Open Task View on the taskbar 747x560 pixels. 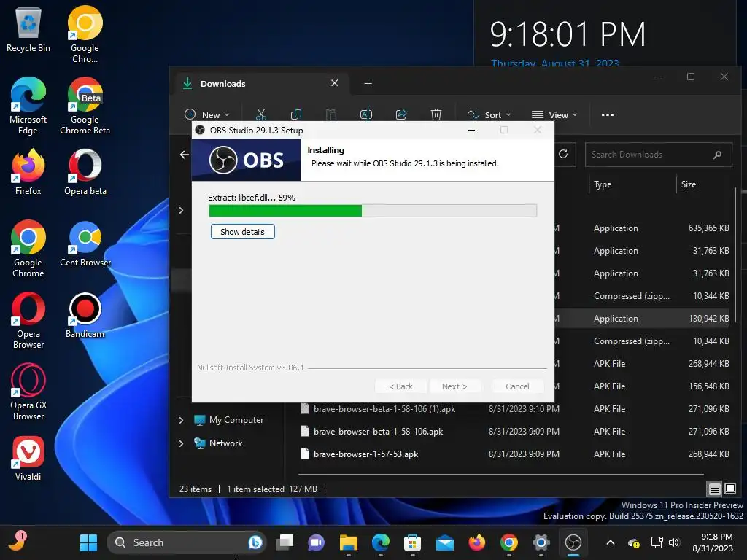tap(285, 542)
